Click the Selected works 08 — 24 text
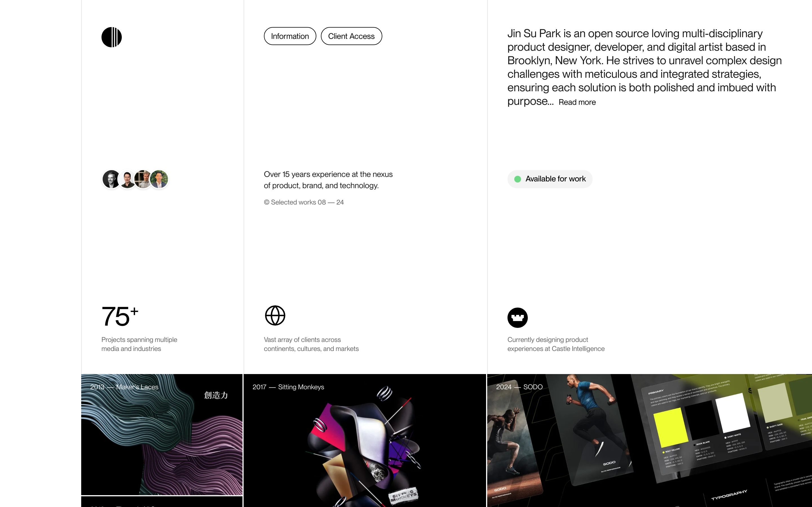Image resolution: width=812 pixels, height=507 pixels. coord(304,202)
